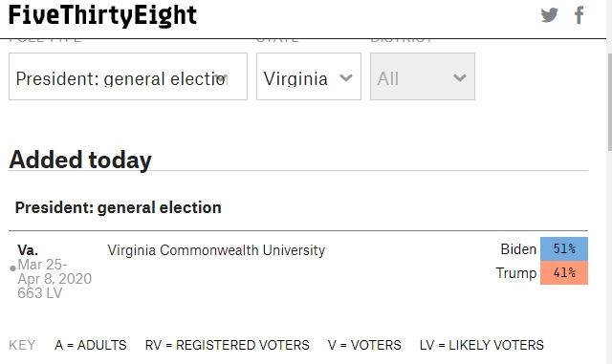Share page via Facebook icon

pos(579,15)
